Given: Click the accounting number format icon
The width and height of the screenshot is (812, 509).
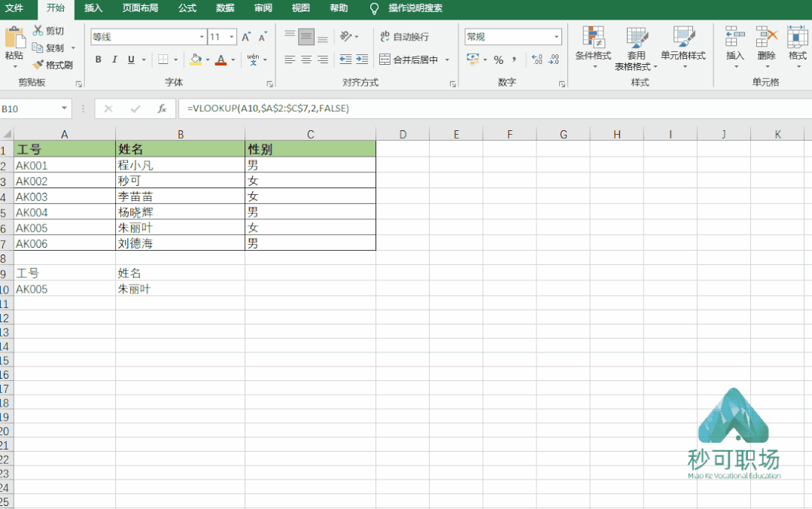Looking at the screenshot, I should coord(473,59).
